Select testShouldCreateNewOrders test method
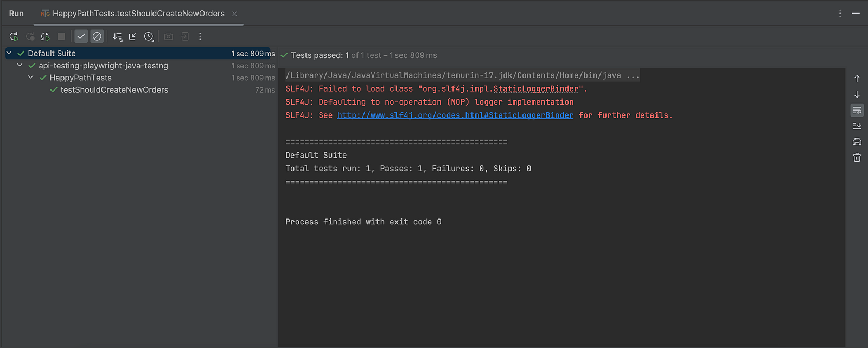The width and height of the screenshot is (868, 348). click(x=114, y=90)
